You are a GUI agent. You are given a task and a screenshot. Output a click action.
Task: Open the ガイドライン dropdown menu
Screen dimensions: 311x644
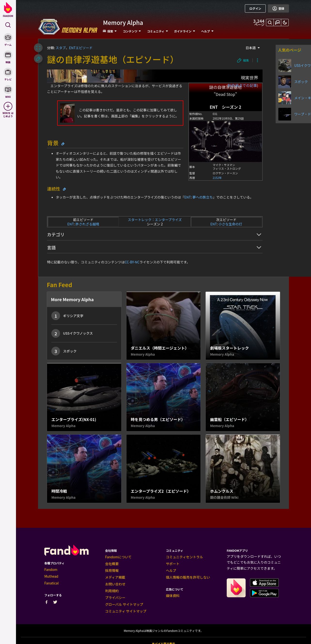click(x=184, y=31)
